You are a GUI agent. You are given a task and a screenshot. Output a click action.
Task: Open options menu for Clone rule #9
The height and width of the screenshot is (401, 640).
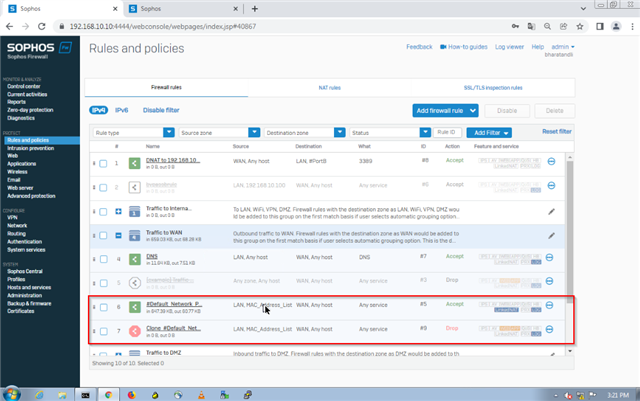coord(549,329)
